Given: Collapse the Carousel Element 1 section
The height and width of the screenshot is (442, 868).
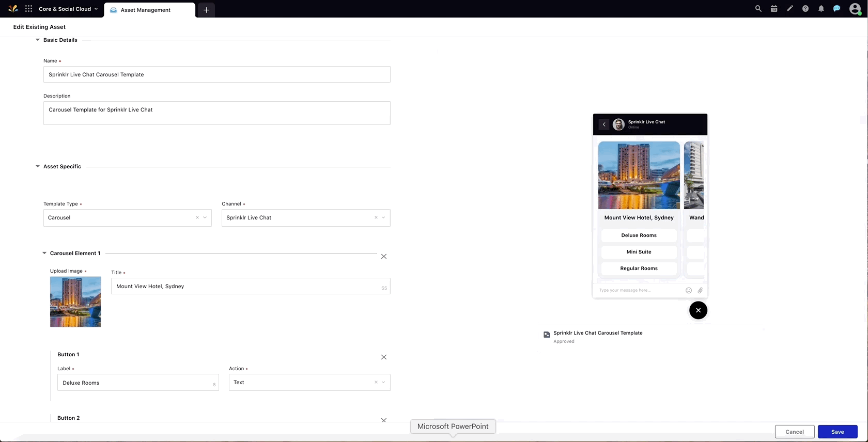Looking at the screenshot, I should point(44,253).
